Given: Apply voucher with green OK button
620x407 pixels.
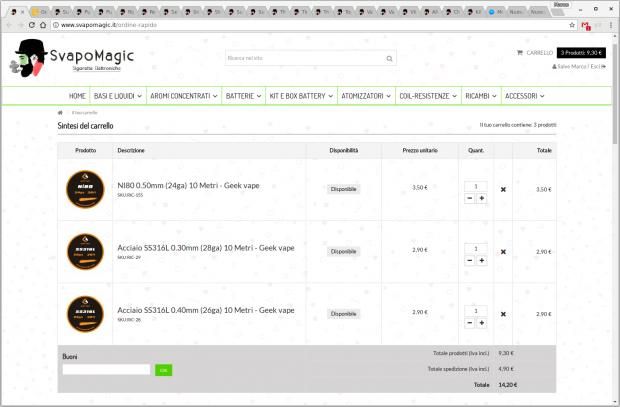Looking at the screenshot, I should (163, 370).
